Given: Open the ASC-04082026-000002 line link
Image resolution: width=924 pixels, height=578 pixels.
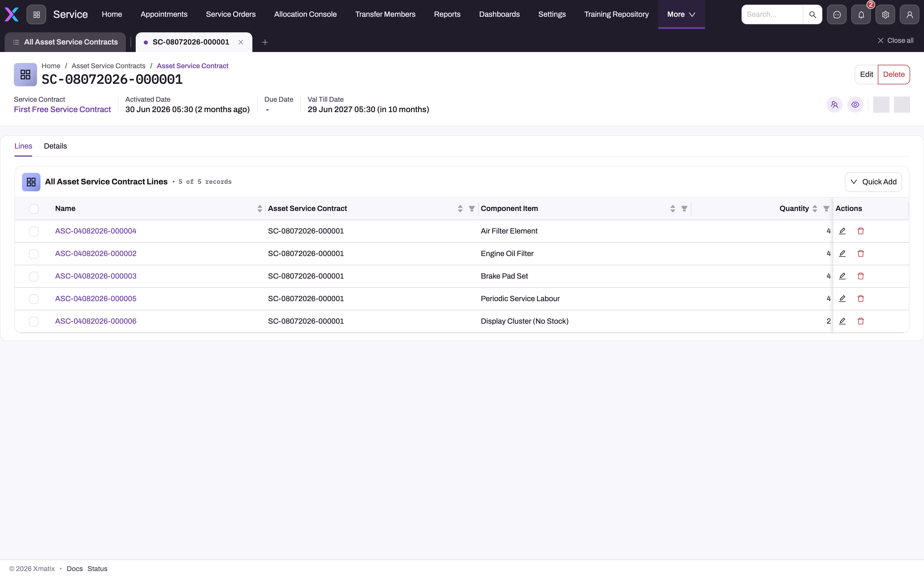Looking at the screenshot, I should 96,253.
